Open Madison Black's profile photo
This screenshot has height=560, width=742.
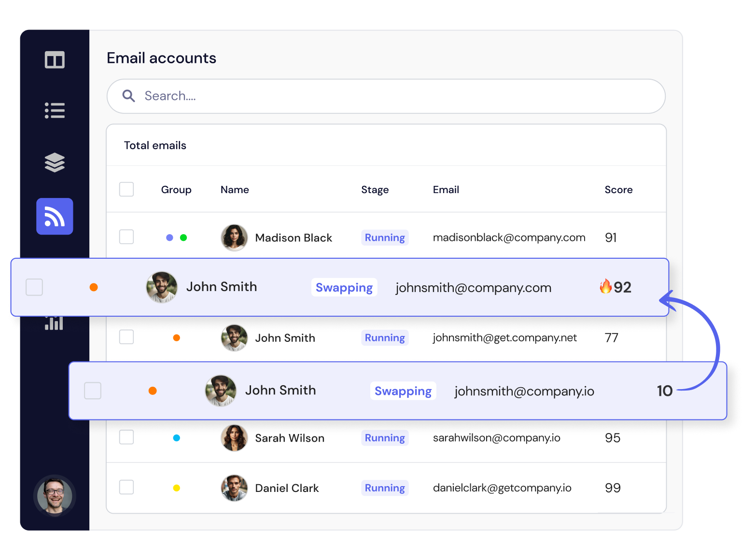click(x=234, y=238)
